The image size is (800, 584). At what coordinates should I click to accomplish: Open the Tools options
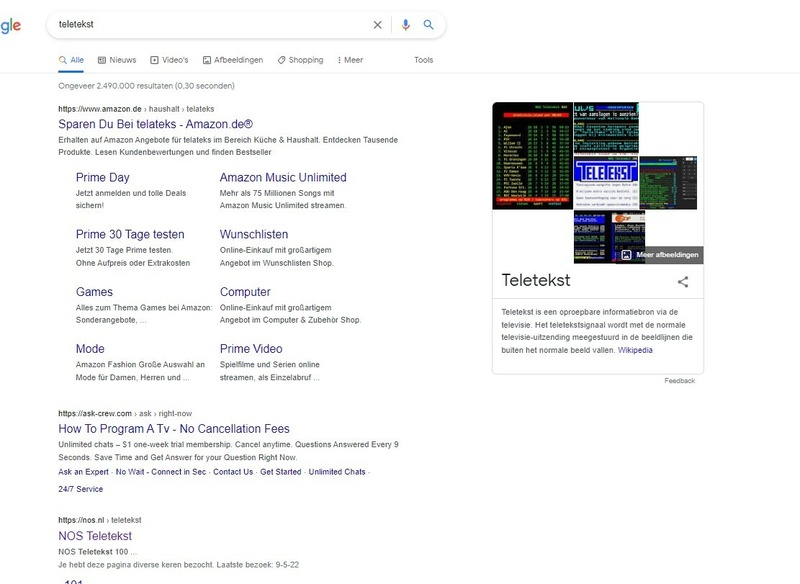click(423, 60)
